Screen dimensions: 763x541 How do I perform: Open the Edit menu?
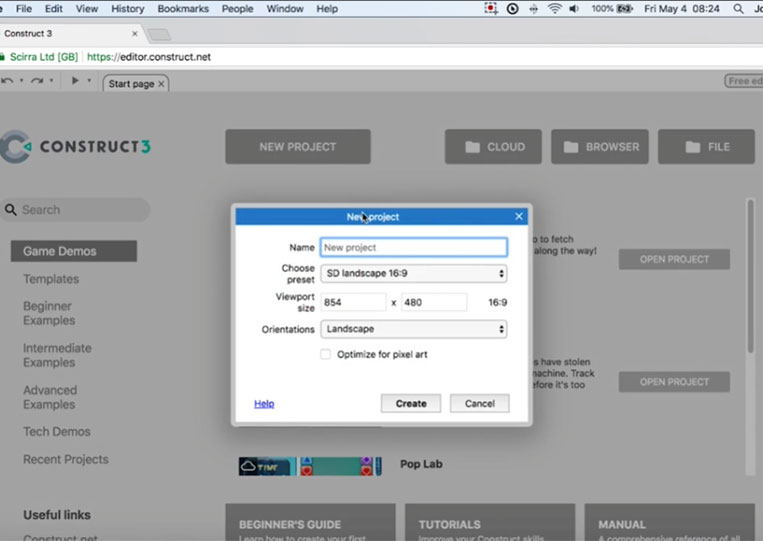(x=54, y=9)
